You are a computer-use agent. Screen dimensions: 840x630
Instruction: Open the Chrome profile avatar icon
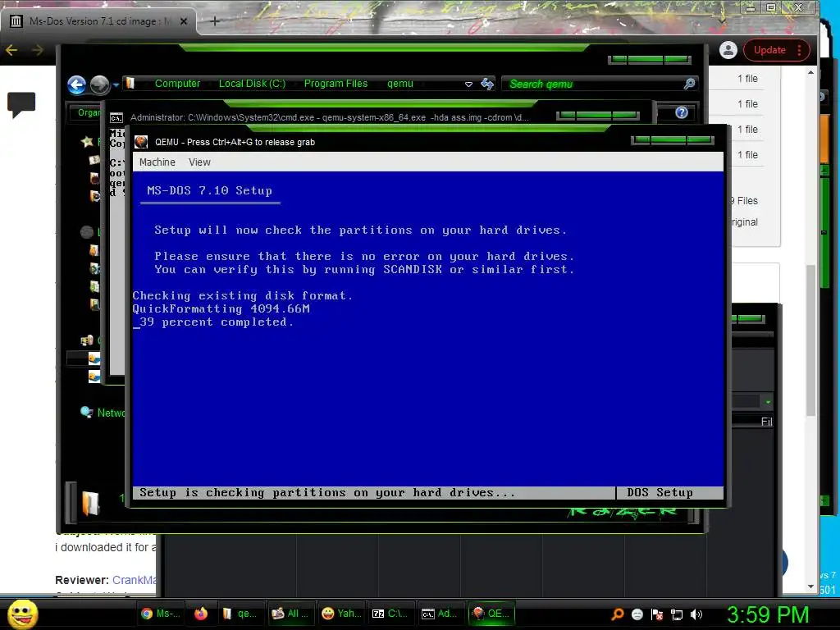728,50
